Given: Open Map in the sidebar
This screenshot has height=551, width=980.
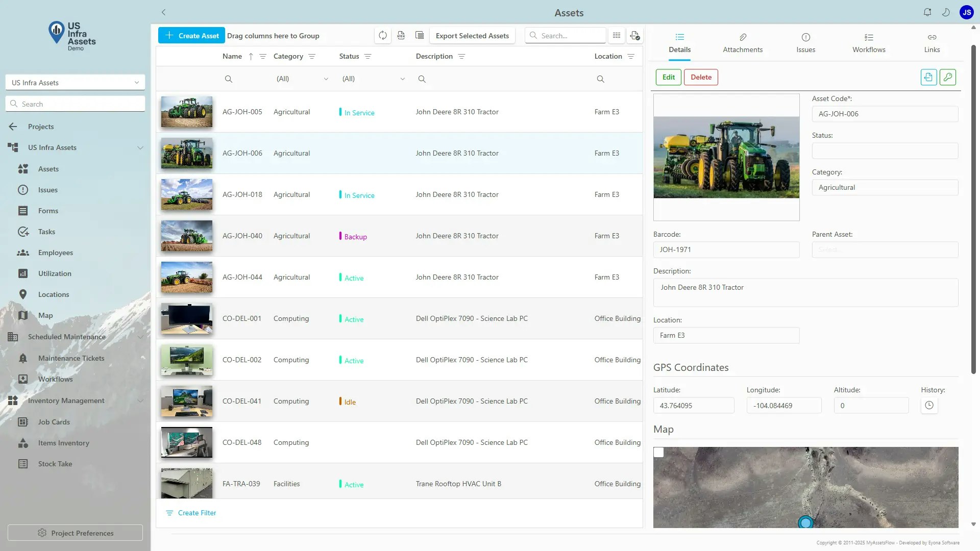Looking at the screenshot, I should click(45, 315).
